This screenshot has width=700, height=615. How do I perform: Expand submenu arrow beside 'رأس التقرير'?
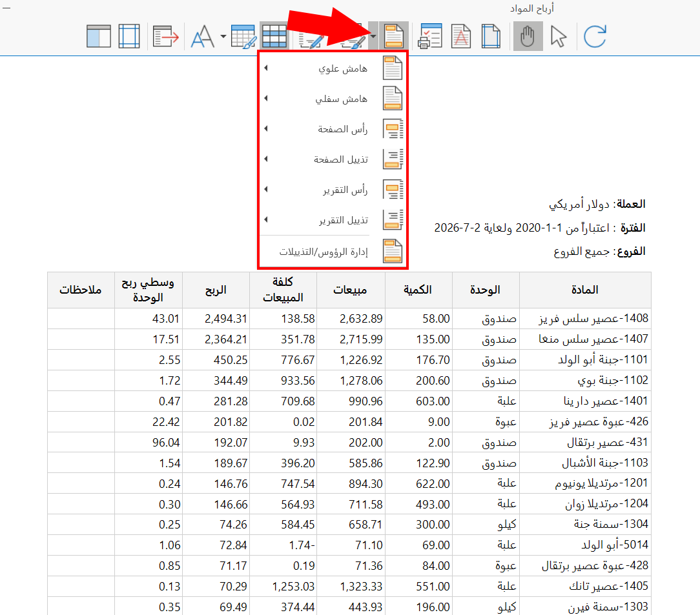tap(266, 189)
